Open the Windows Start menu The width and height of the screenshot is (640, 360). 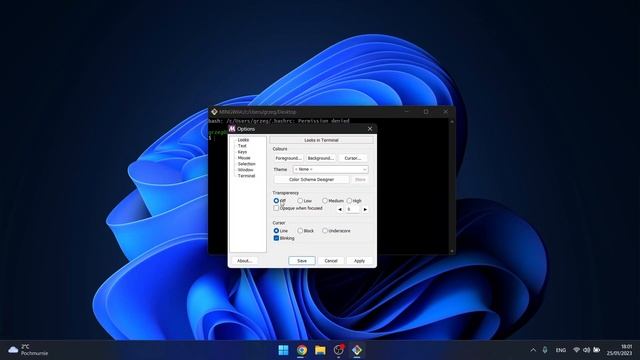point(283,350)
